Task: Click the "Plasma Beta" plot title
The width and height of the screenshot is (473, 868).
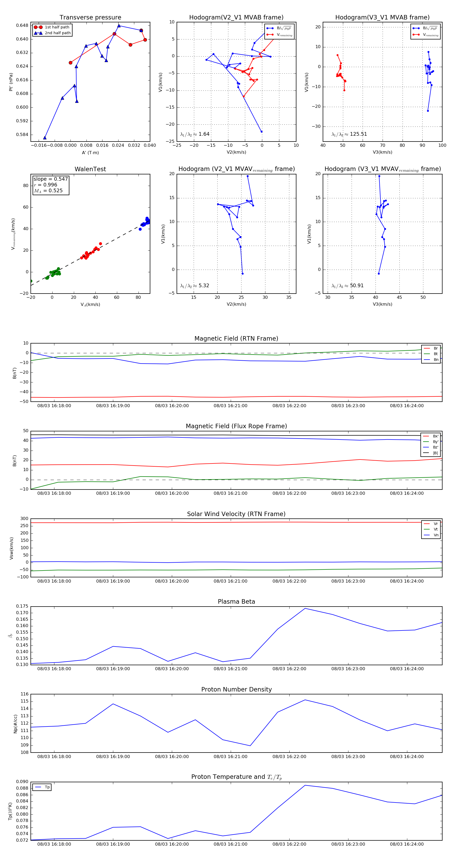Action: click(x=236, y=602)
